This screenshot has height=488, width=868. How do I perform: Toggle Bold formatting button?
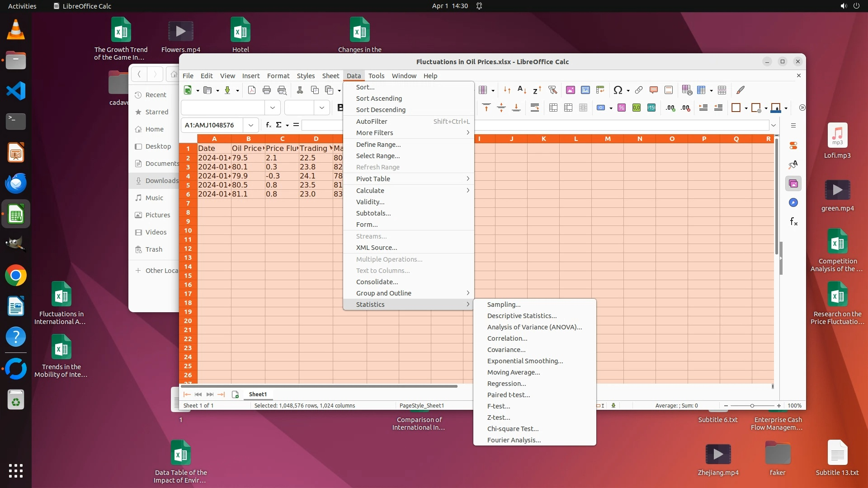click(340, 108)
